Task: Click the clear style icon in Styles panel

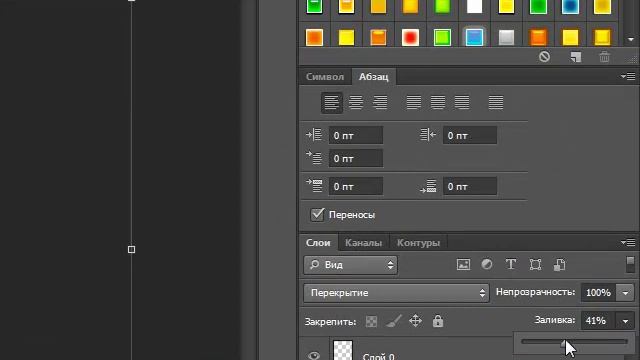Action: (x=544, y=56)
